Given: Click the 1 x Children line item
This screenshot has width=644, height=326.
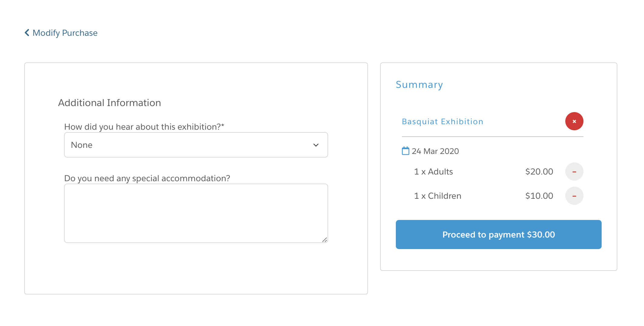Looking at the screenshot, I should point(437,196).
